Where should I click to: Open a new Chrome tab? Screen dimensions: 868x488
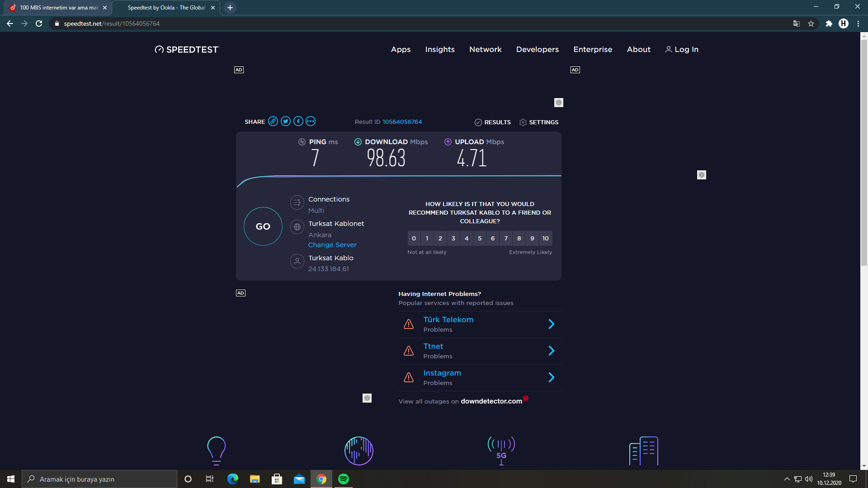click(x=230, y=8)
